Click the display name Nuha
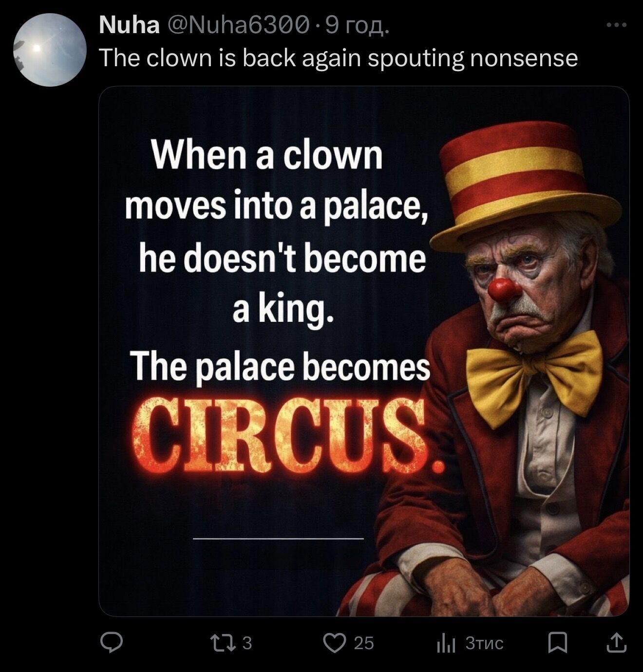This screenshot has height=672, width=643. [129, 25]
